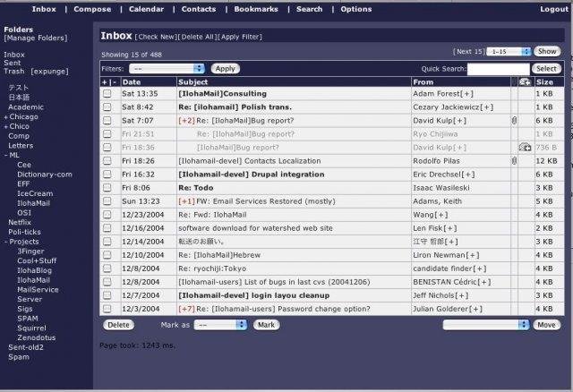This screenshot has width=573, height=392.
Task: Check the box for software download message
Action: point(107,228)
